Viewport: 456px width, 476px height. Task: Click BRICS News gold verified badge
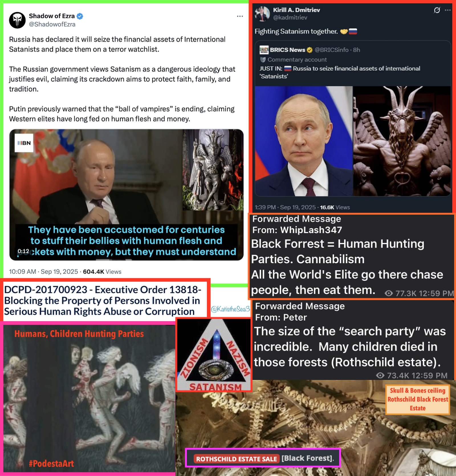pyautogui.click(x=310, y=50)
